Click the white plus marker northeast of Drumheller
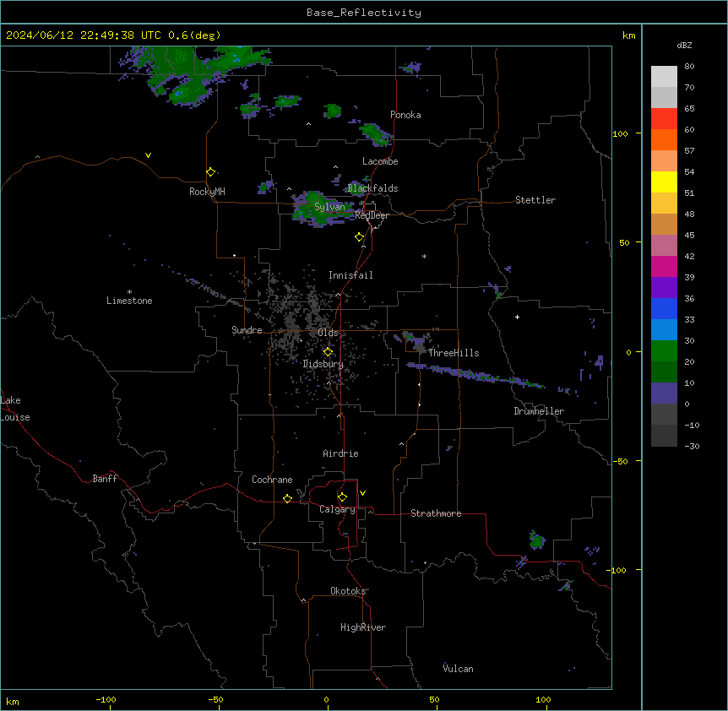Screen dimensions: 728x711 pyautogui.click(x=517, y=317)
